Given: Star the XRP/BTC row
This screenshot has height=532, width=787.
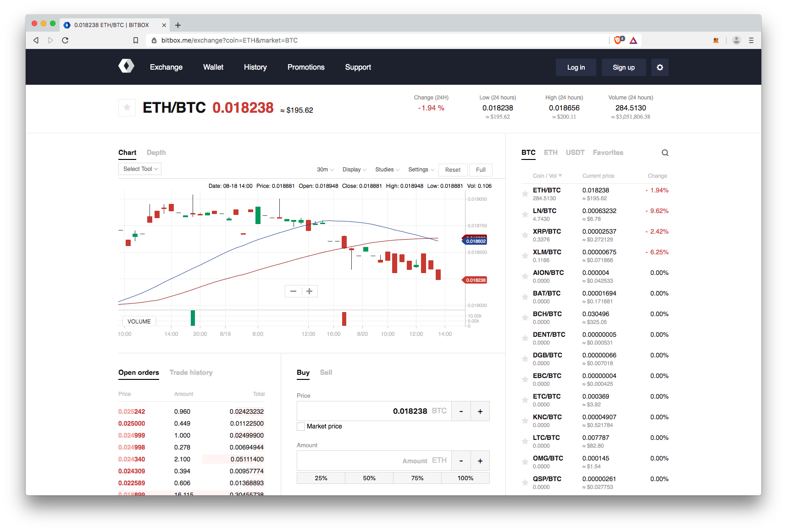Looking at the screenshot, I should click(525, 235).
